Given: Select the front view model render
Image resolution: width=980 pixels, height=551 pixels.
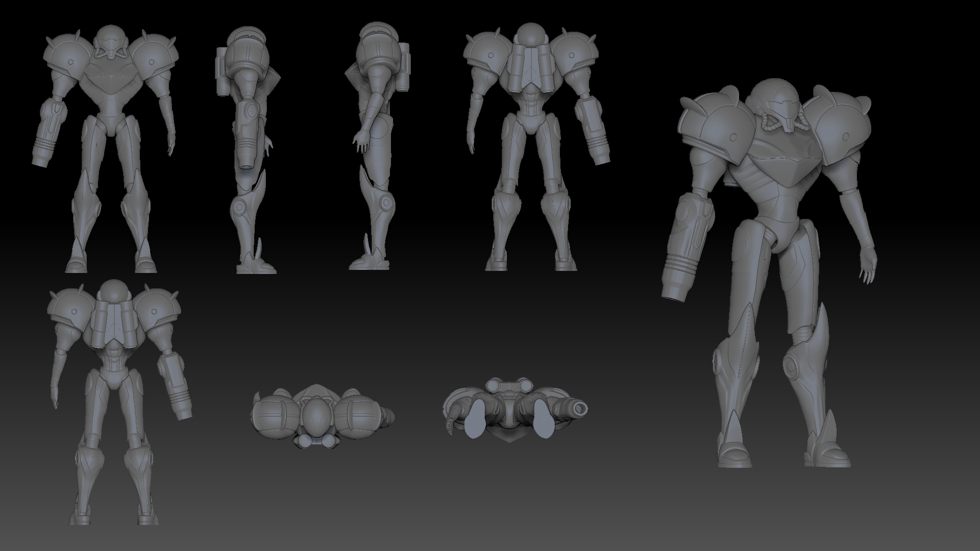Looking at the screenshot, I should 105,148.
